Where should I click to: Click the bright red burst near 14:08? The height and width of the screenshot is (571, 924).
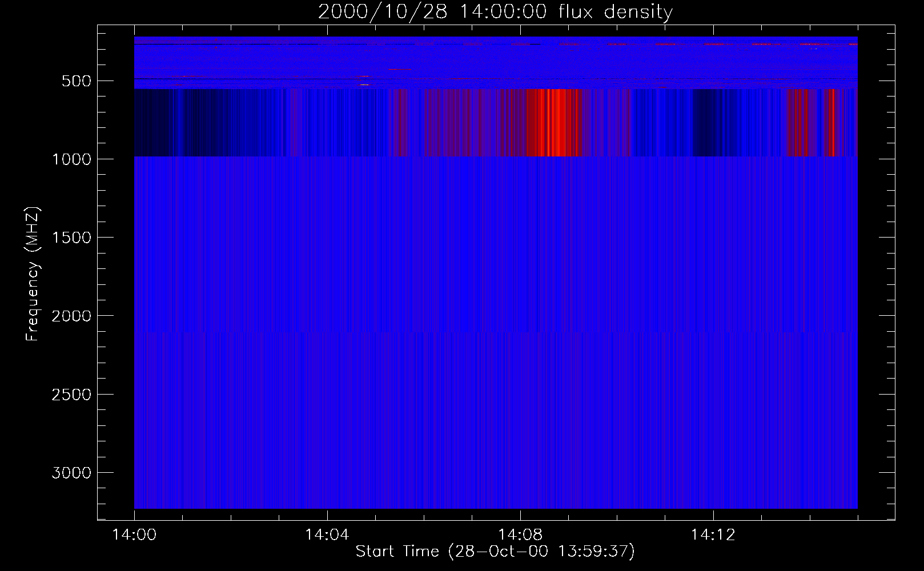pyautogui.click(x=551, y=122)
